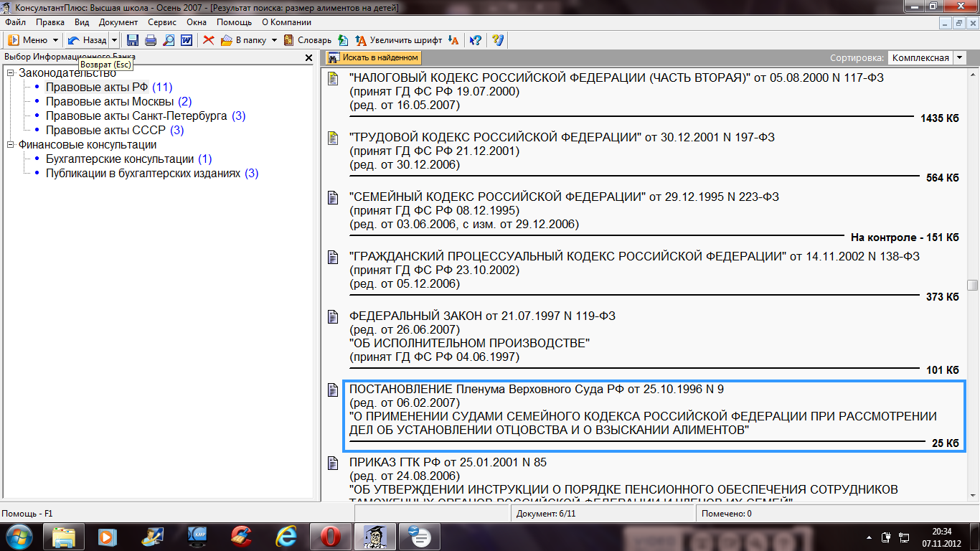Open the Словарь dictionary

307,40
